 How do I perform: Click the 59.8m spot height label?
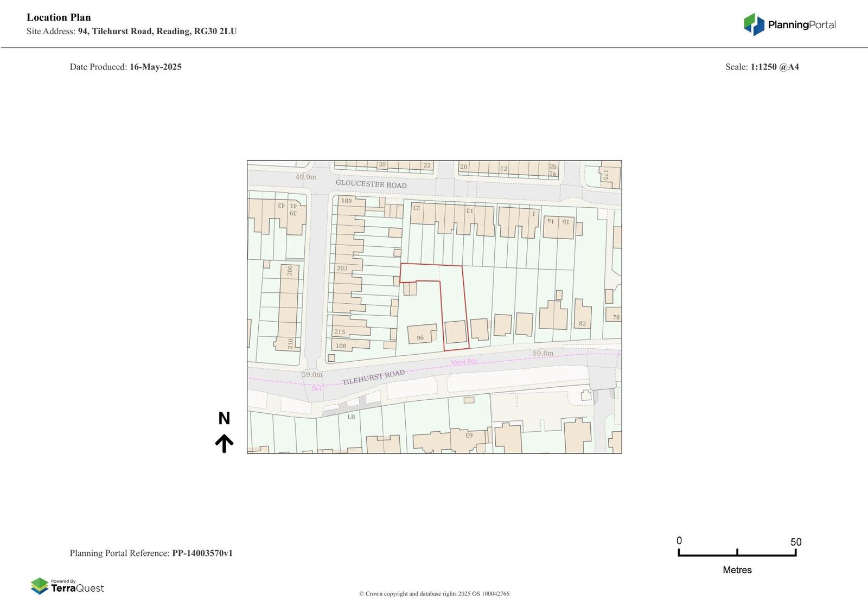[542, 353]
